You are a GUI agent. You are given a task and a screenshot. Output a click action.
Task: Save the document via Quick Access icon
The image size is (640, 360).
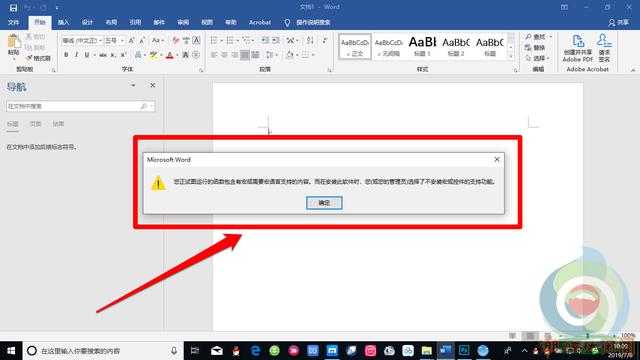[13, 7]
